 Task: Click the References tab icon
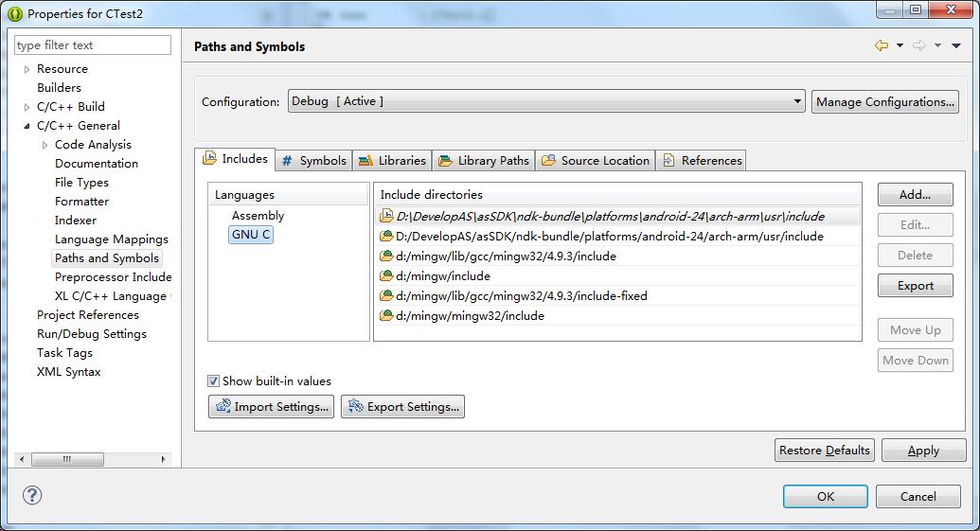pos(668,160)
